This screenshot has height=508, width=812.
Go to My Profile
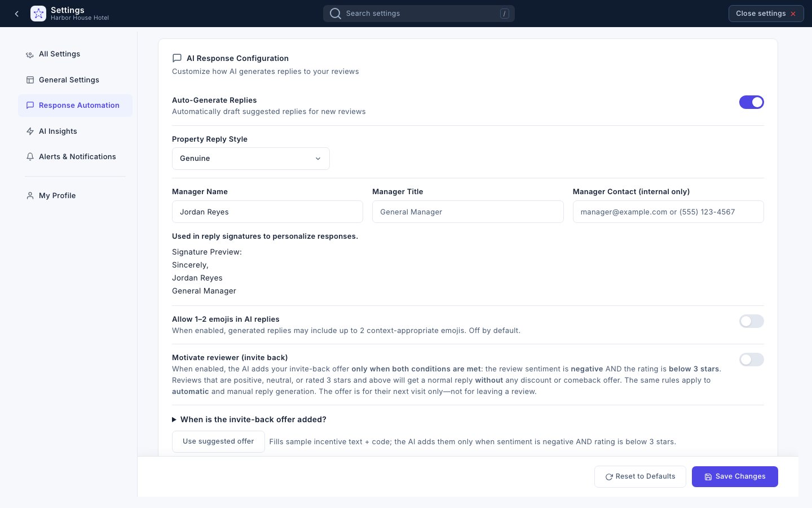(x=76, y=196)
